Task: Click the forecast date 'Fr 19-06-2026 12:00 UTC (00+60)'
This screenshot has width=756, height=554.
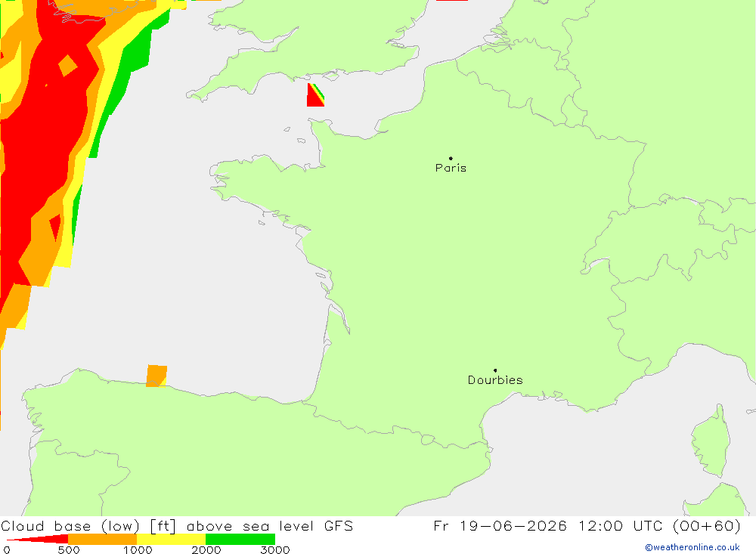Action: 587,525
